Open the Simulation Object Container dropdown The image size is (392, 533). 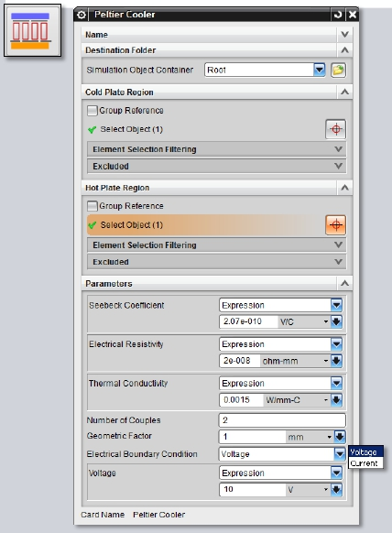click(x=319, y=70)
